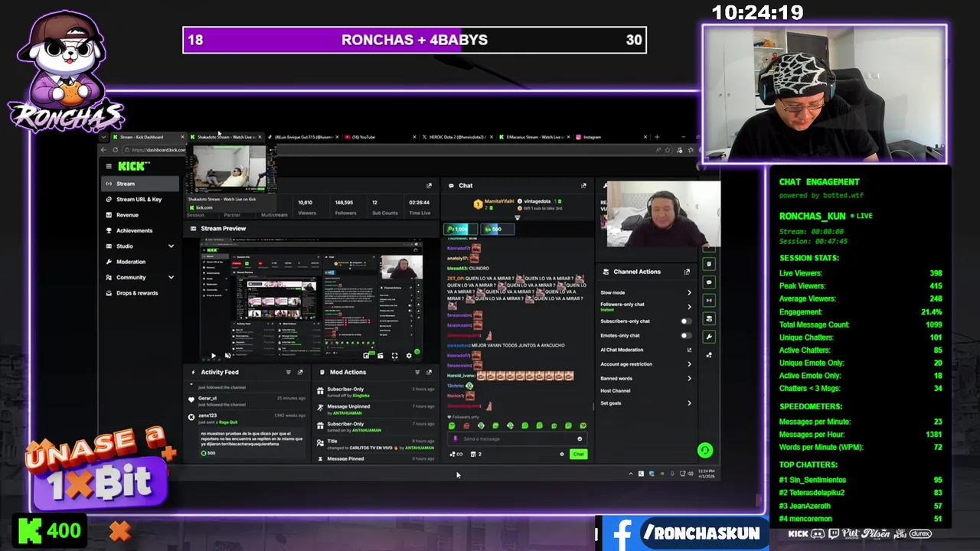Click the Windows taskbar clock
The image size is (980, 551).
[707, 474]
